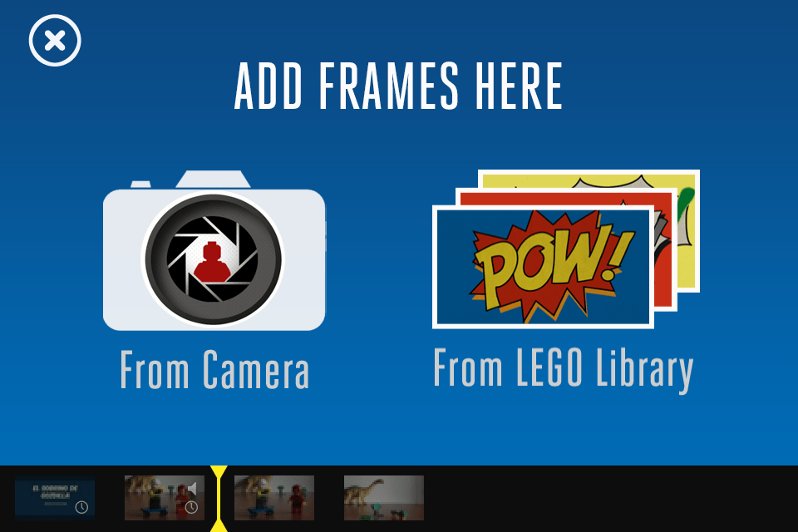798x532 pixels.
Task: Select the timeline frame with the speaker icon
Action: pos(165,498)
